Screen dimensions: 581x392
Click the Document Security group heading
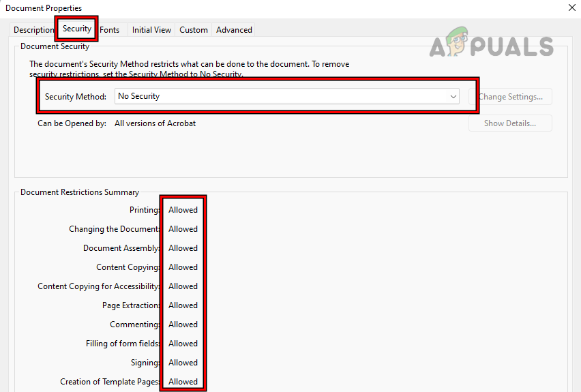point(55,46)
